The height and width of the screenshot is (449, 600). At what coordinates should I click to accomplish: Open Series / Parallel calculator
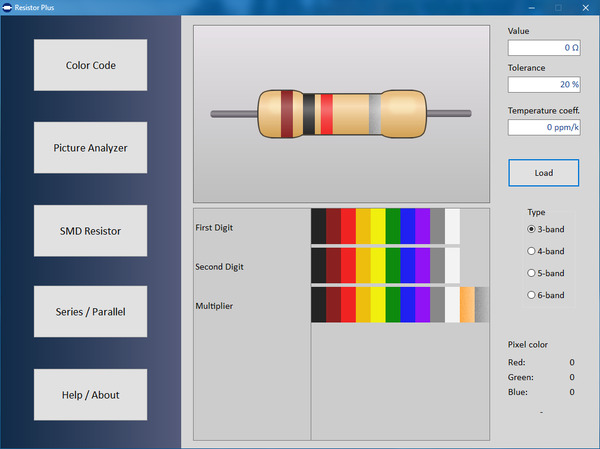coord(90,311)
